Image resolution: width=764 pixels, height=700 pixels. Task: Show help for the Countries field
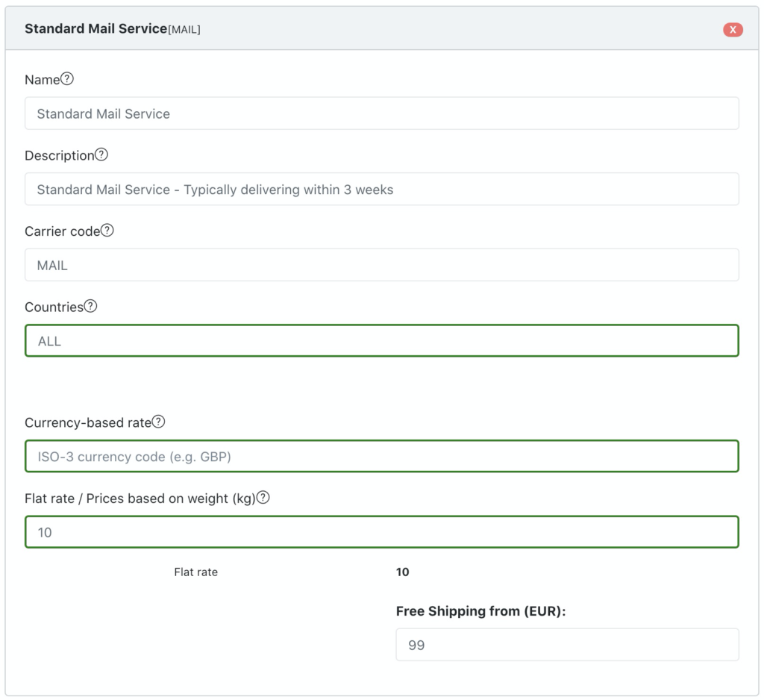click(90, 306)
